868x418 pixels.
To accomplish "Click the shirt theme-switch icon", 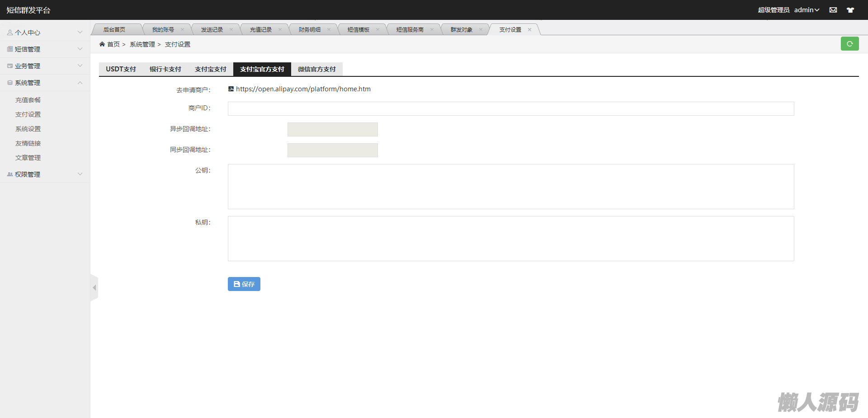I will (x=850, y=10).
